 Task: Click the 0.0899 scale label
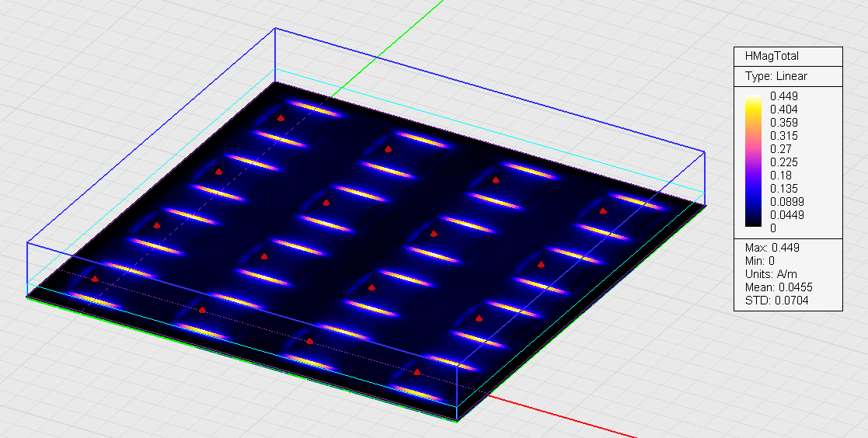[787, 203]
